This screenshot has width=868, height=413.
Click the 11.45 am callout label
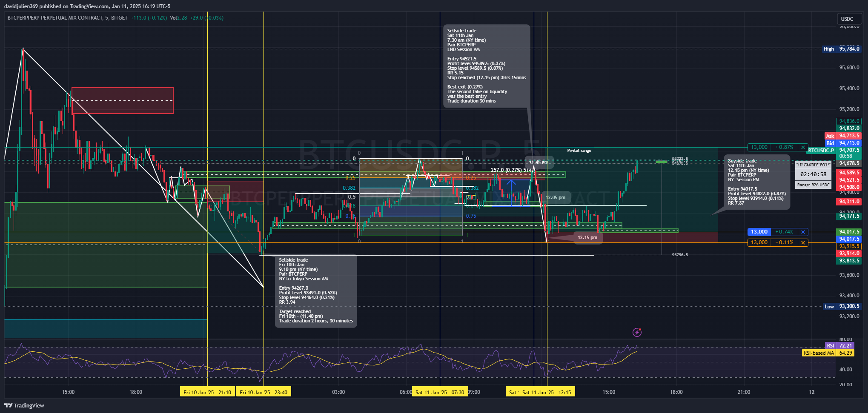click(539, 162)
